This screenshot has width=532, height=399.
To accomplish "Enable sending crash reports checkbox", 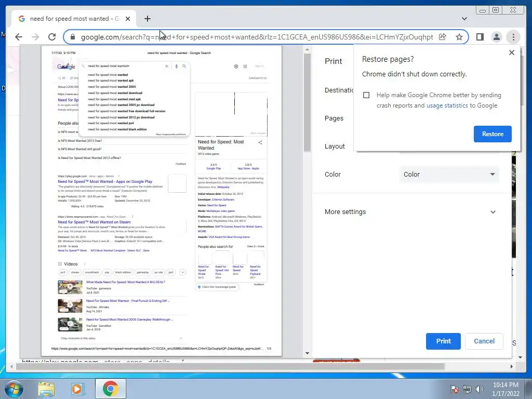I will pyautogui.click(x=366, y=95).
